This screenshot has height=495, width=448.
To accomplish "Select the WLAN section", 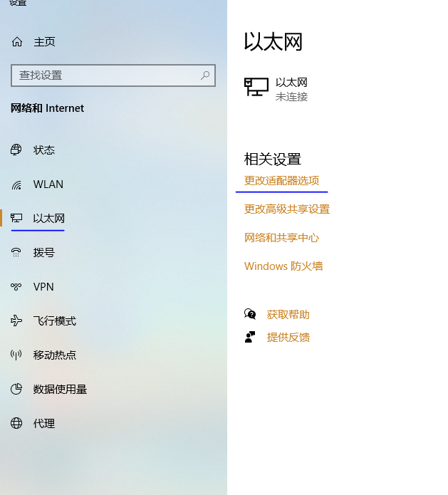I will click(48, 184).
